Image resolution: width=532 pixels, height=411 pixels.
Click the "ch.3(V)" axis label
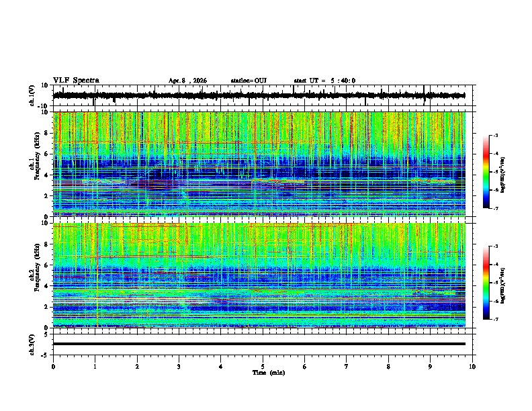32,345
